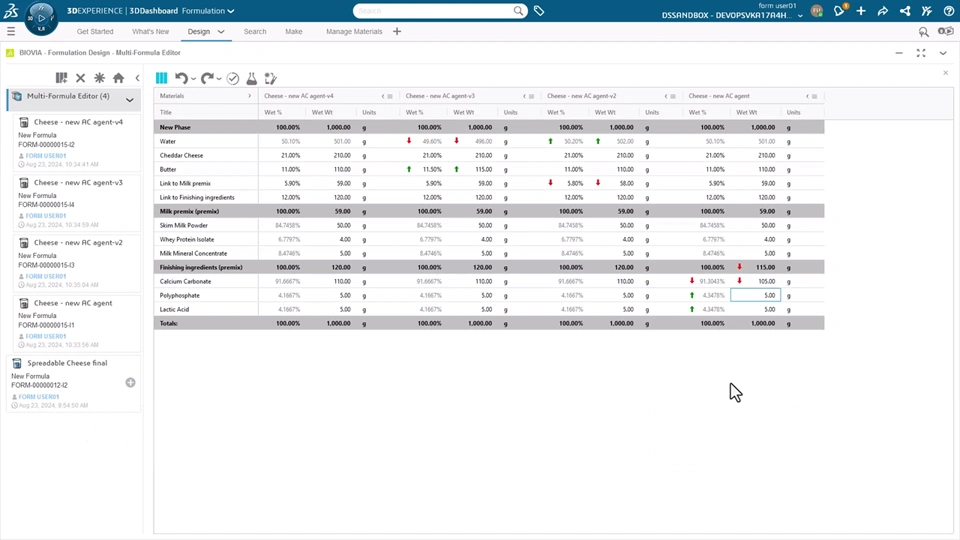
Task: Select the Cheese - new AC agent-v3 formula card
Action: tap(77, 203)
